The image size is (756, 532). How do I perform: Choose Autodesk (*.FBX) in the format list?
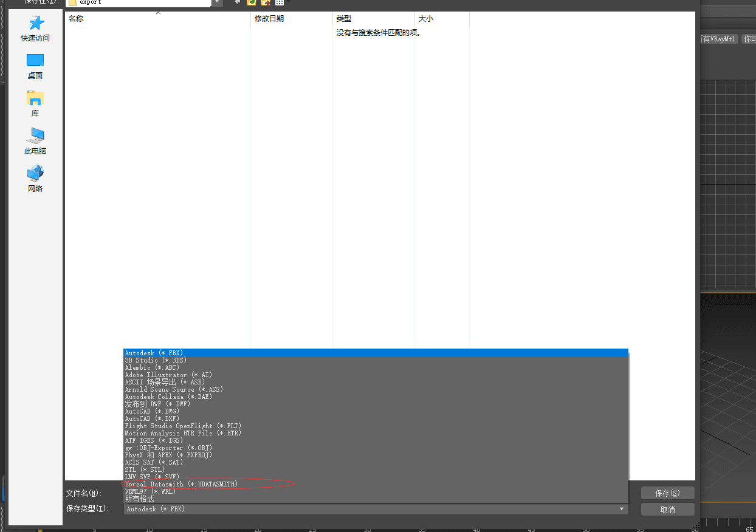(376, 353)
